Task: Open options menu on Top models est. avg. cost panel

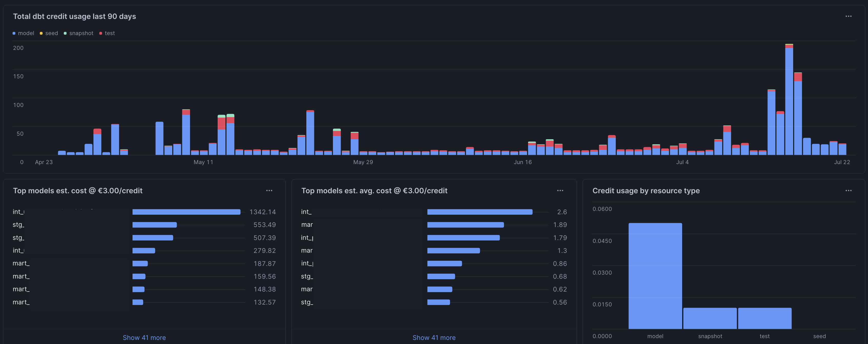Action: pos(560,190)
